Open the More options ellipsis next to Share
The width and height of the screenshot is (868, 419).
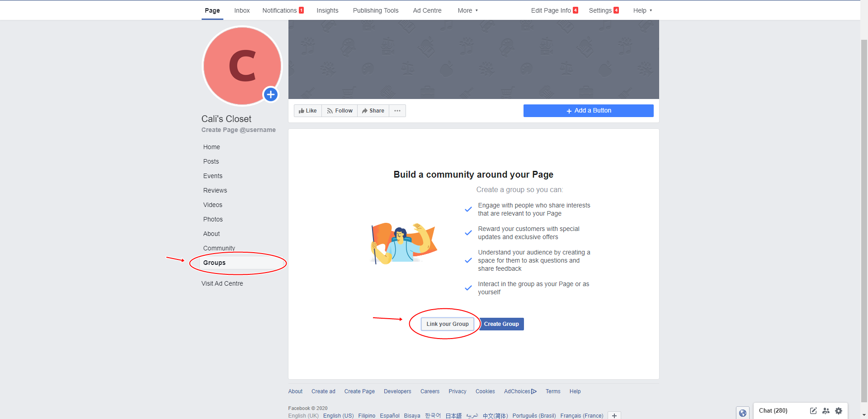[x=397, y=110]
